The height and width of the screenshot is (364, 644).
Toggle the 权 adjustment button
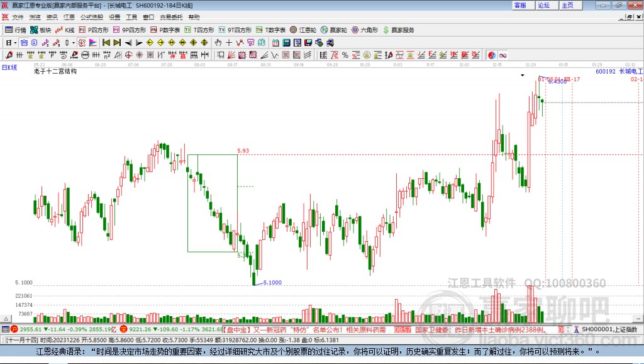coord(82,43)
